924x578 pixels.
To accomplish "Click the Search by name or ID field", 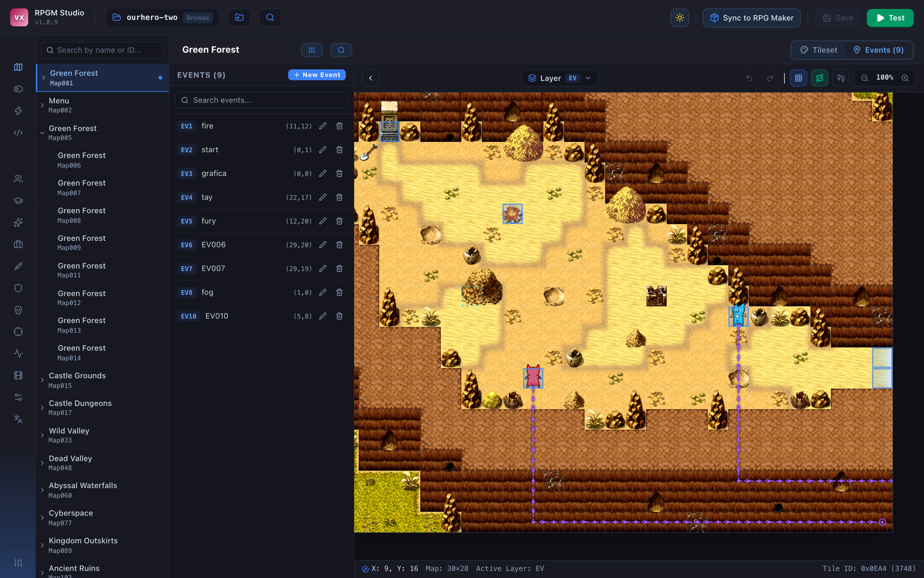I will click(102, 50).
